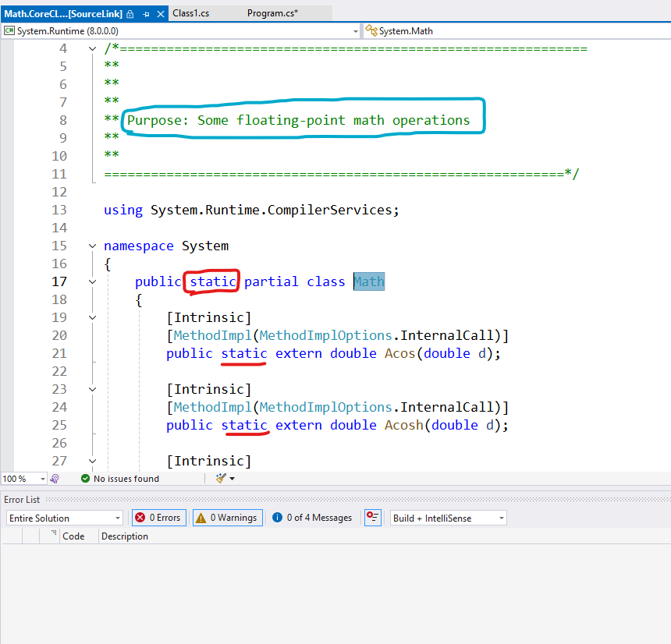Click the extern keyword on line 21

coord(299,354)
